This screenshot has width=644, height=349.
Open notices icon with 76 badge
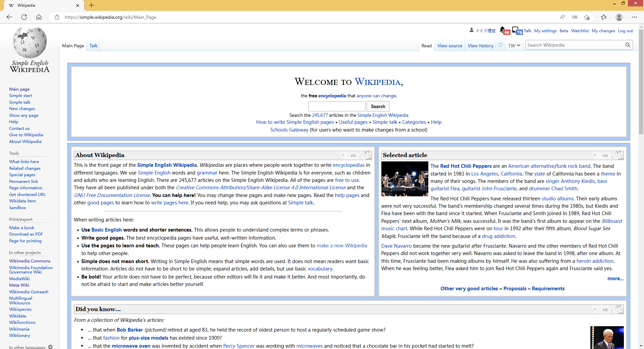517,31
